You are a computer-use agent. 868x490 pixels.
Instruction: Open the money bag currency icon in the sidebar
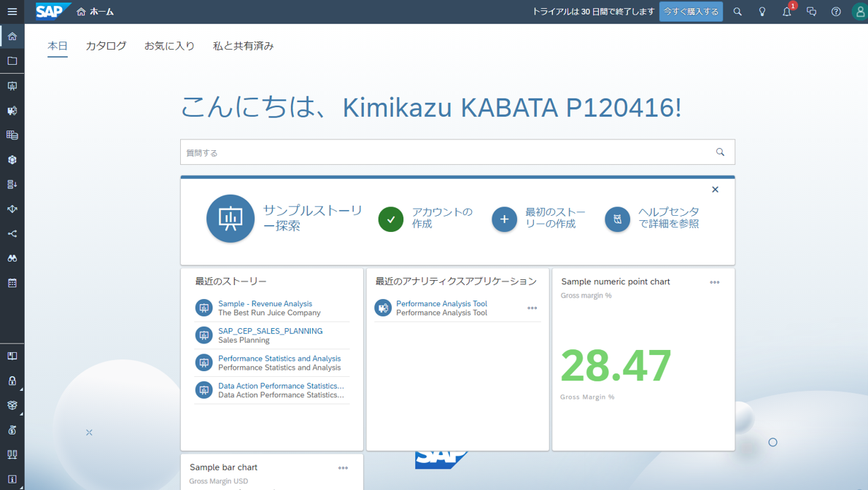tap(12, 430)
